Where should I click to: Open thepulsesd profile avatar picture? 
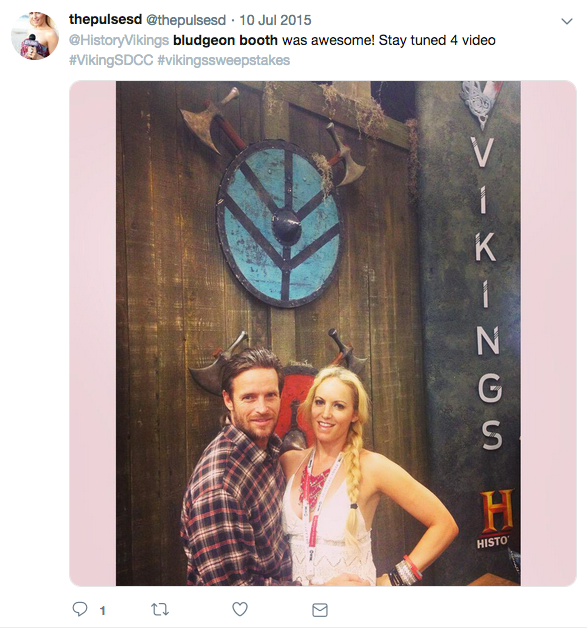click(35, 36)
